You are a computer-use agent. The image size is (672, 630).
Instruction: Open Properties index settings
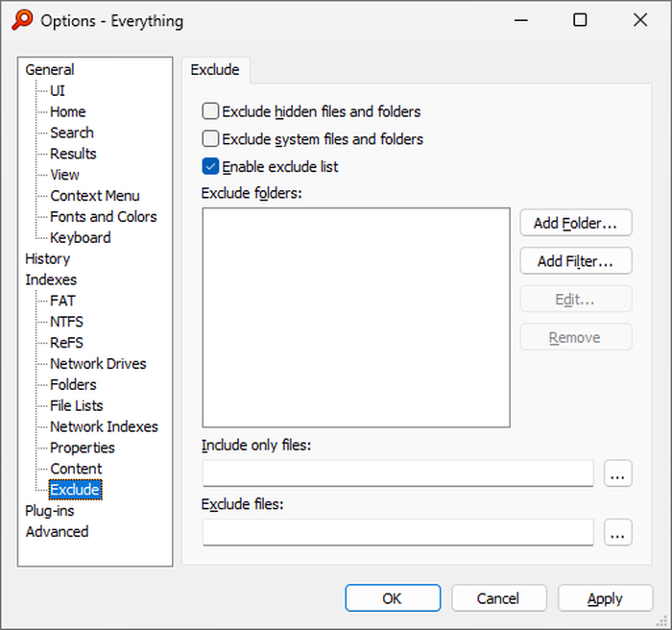pos(83,448)
